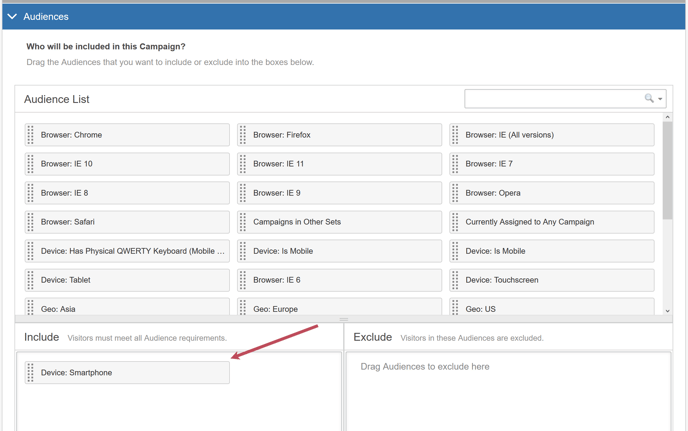
Task: Click the drag handle of Geo: Europe
Action: [243, 307]
